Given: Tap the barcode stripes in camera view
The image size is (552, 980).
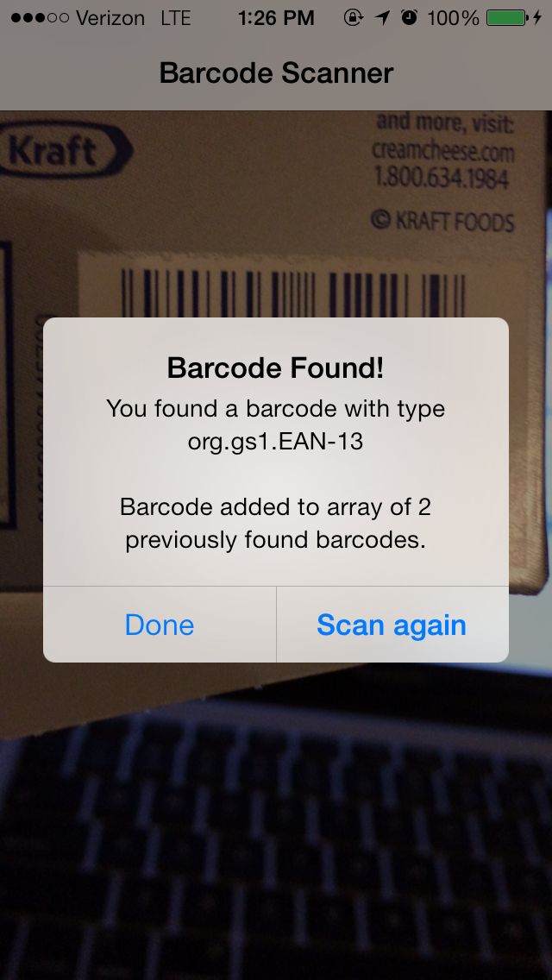Looking at the screenshot, I should coord(292,292).
